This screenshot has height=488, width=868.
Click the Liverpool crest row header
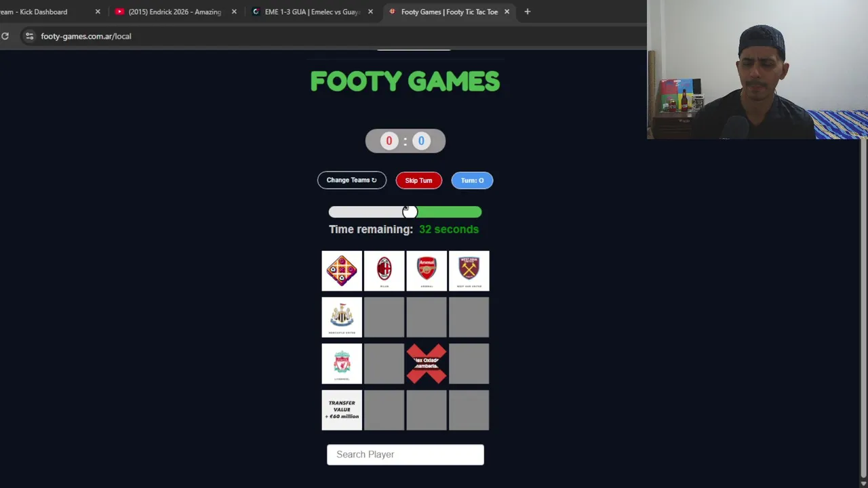[342, 363]
